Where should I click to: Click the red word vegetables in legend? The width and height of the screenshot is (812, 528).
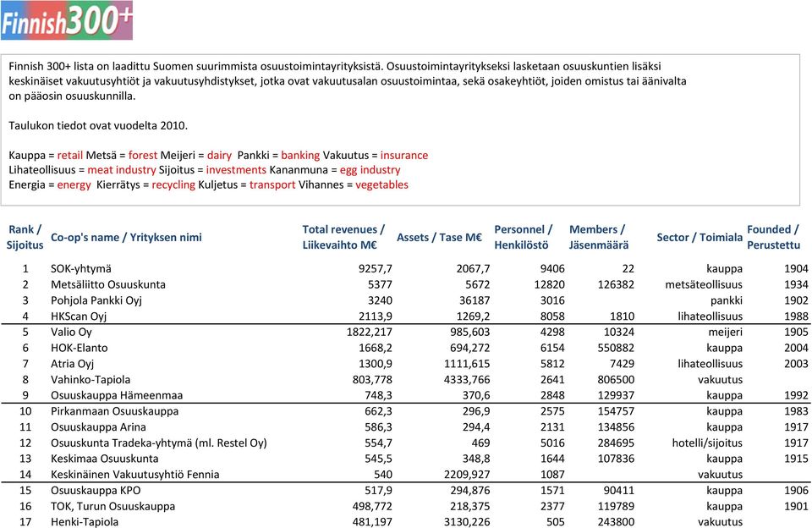pyautogui.click(x=381, y=185)
